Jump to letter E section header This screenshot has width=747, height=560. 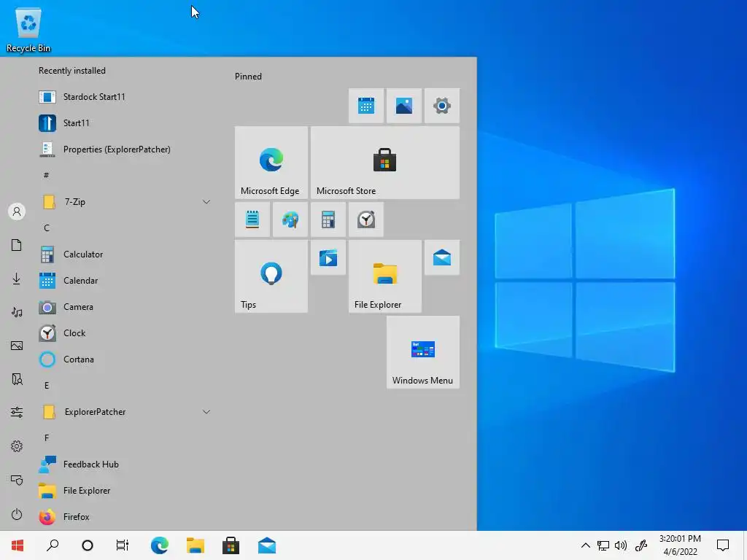(x=46, y=386)
